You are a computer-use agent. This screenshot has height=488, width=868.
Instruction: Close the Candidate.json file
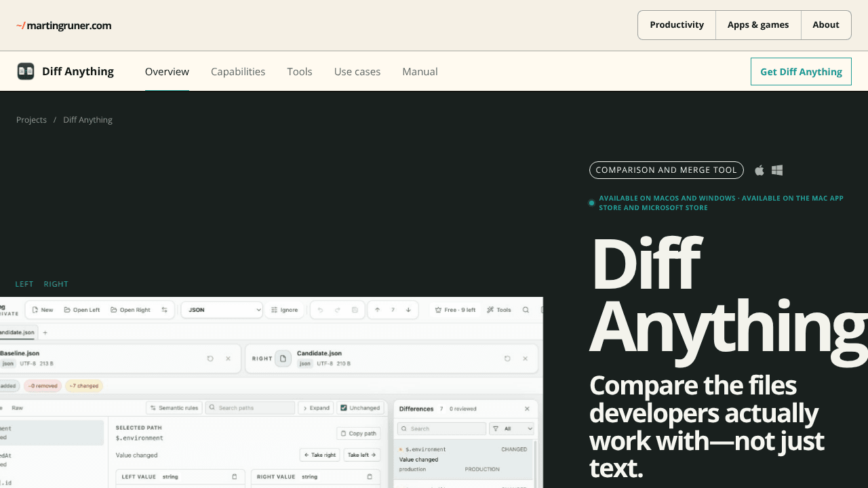tap(525, 359)
